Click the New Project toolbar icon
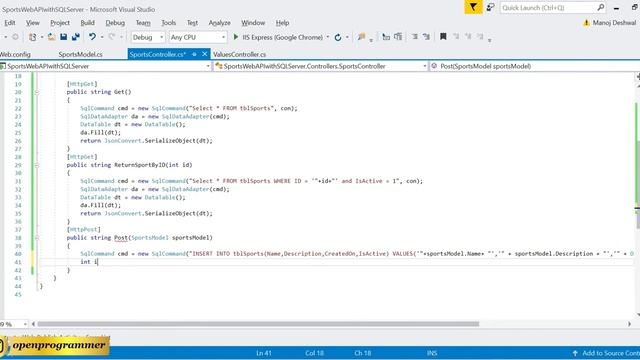 coord(32,37)
